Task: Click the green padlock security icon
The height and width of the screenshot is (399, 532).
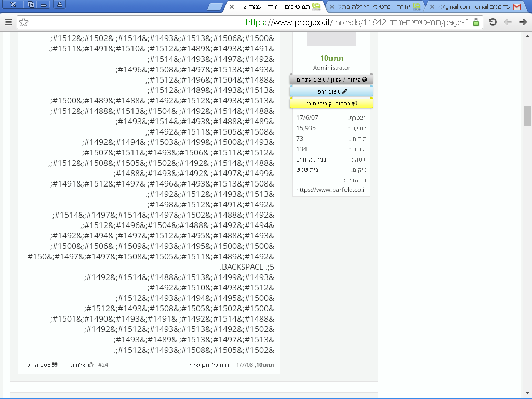Action: (476, 22)
